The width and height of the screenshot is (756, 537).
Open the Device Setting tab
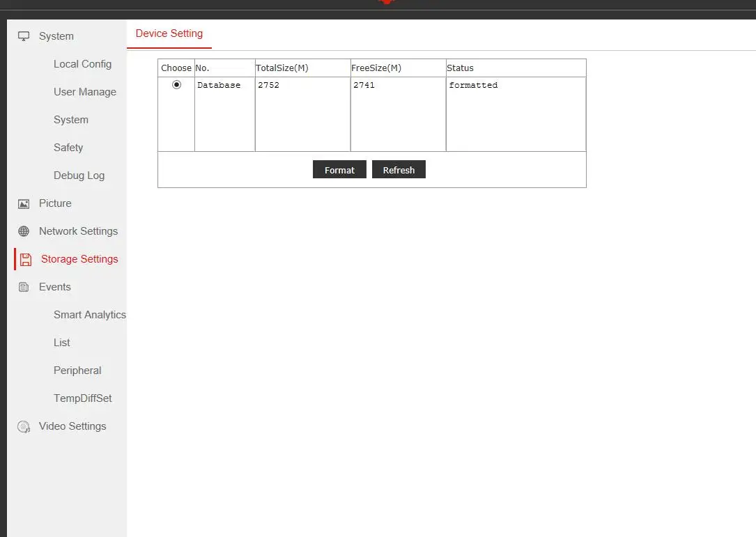click(x=169, y=33)
